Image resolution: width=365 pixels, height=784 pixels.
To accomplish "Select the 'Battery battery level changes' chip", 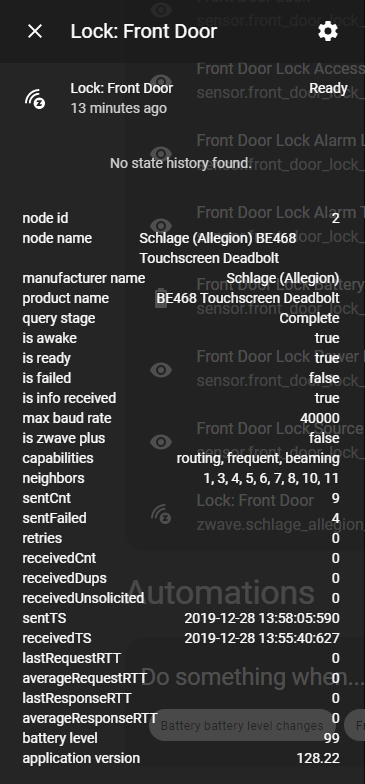I will click(x=242, y=725).
